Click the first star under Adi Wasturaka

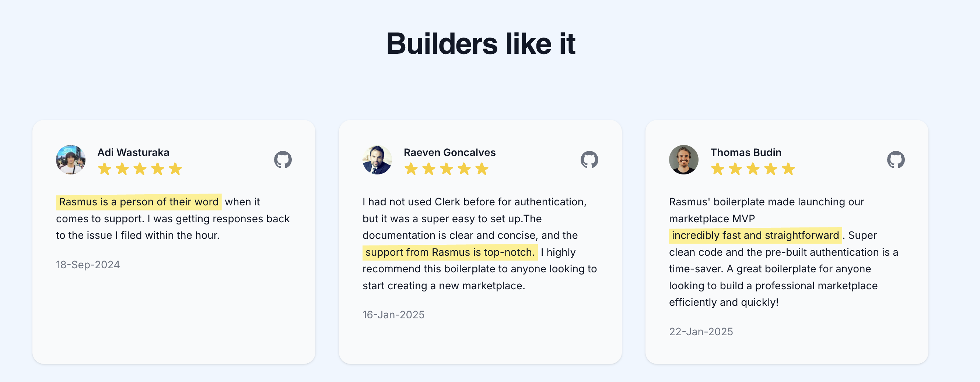(105, 169)
